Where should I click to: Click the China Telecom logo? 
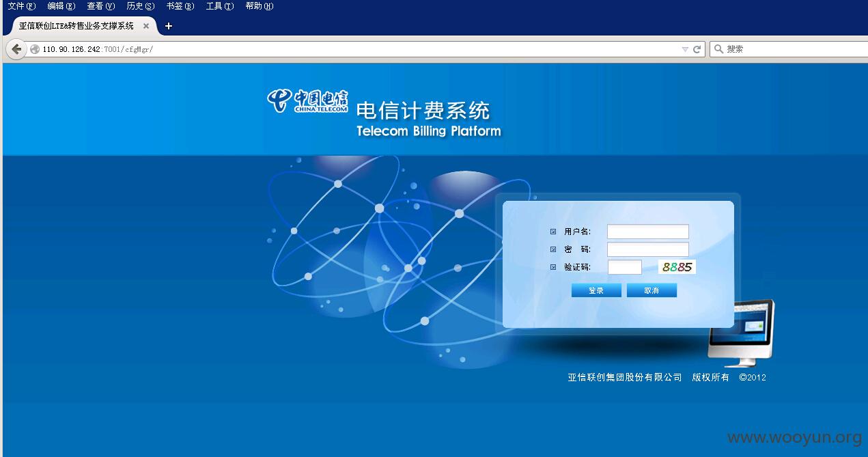pyautogui.click(x=307, y=100)
